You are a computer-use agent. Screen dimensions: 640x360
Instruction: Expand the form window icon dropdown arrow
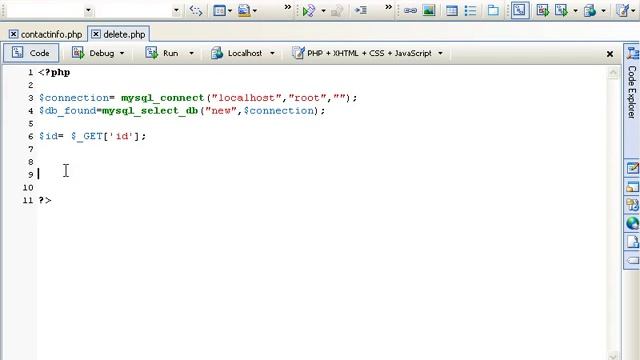[x=230, y=11]
